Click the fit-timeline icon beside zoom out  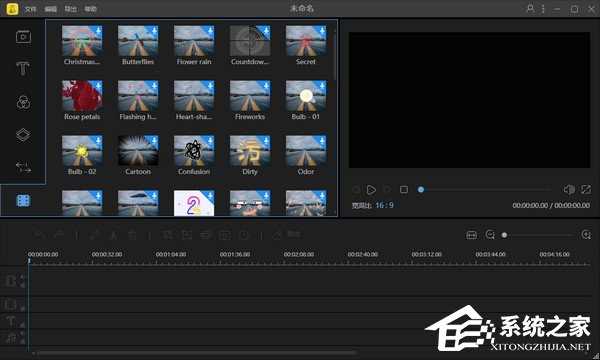click(471, 235)
